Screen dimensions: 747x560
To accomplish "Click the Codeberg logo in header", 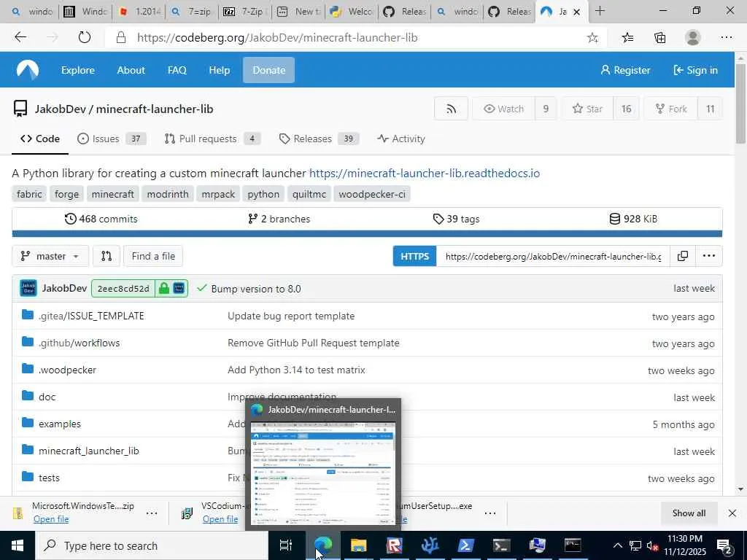I will click(28, 70).
